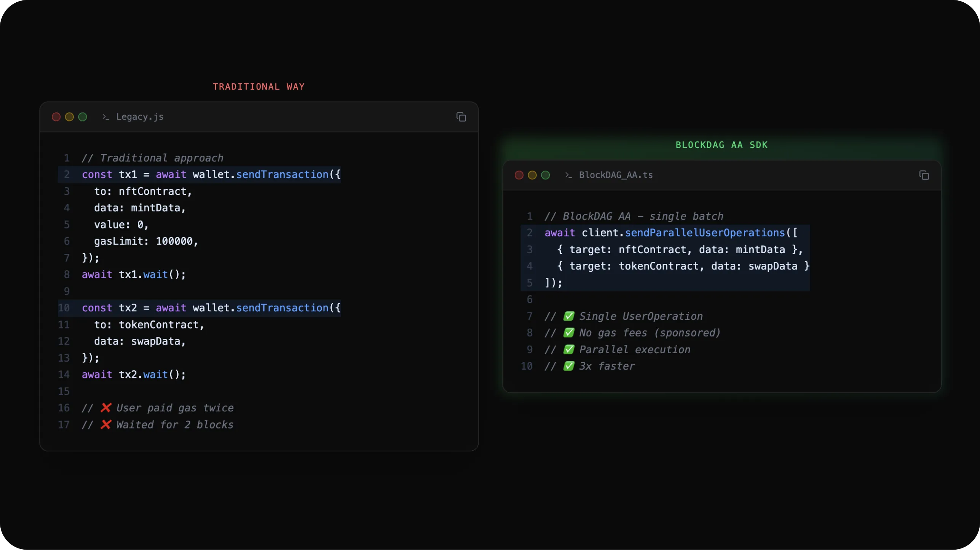The image size is (980, 550).
Task: Click the TRADITIONAL WAY heading
Action: click(259, 86)
